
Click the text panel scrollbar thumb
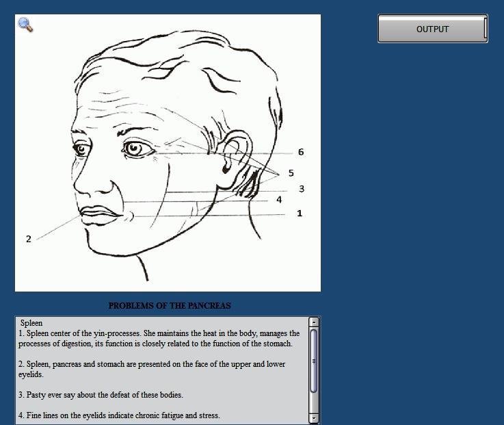pos(314,361)
